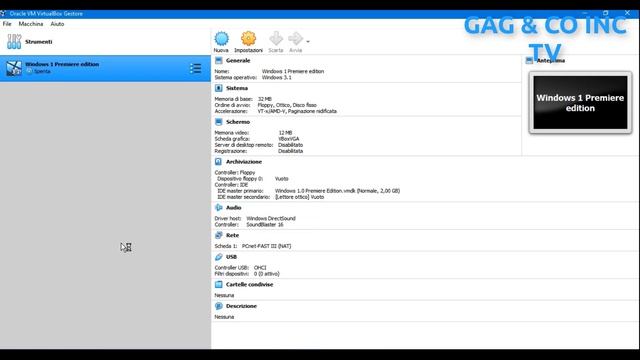Viewport: 640px width, 360px height.
Task: Open the VM list menu hamburger icon
Action: [196, 68]
